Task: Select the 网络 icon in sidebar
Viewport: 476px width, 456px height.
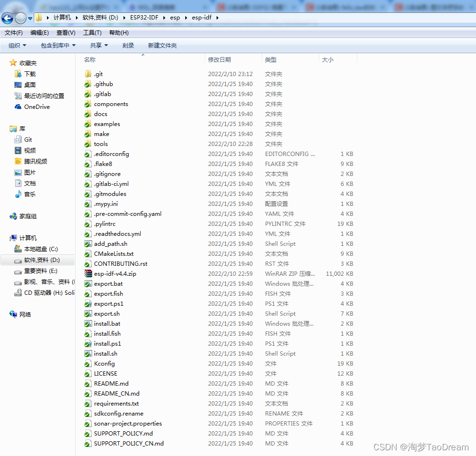Action: click(x=13, y=314)
